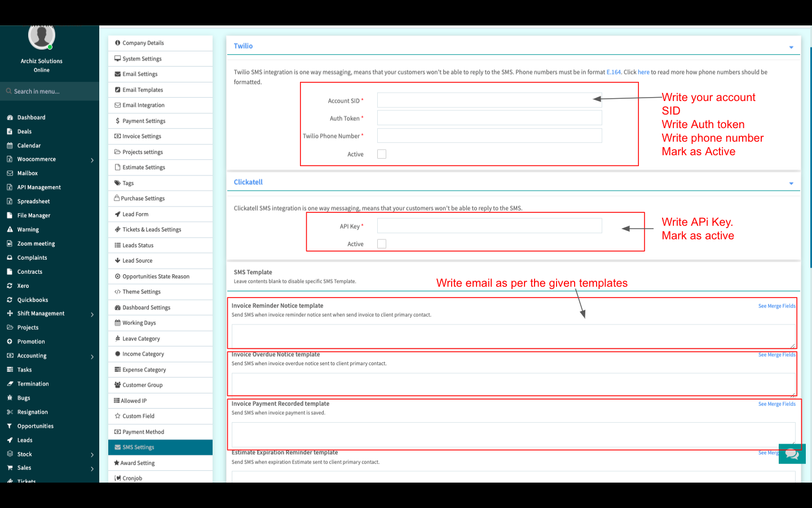Focus the Account SID input field
The height and width of the screenshot is (508, 812).
click(489, 100)
